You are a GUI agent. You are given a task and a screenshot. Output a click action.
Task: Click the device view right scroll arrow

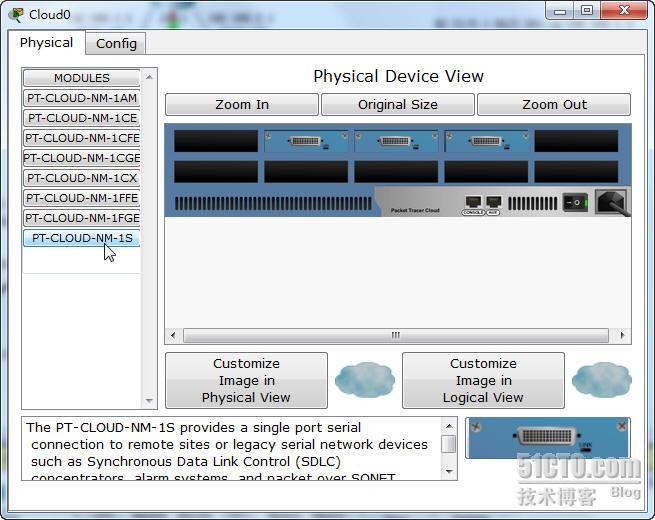(622, 335)
